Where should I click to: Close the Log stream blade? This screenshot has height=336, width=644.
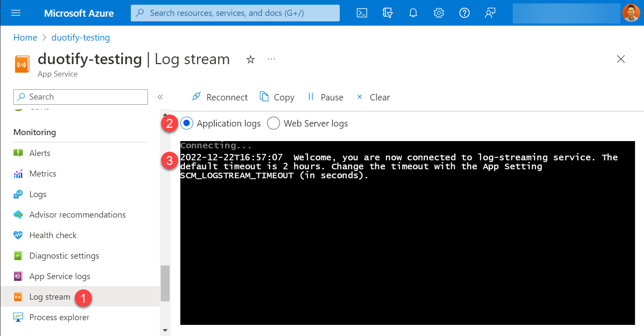coord(621,59)
